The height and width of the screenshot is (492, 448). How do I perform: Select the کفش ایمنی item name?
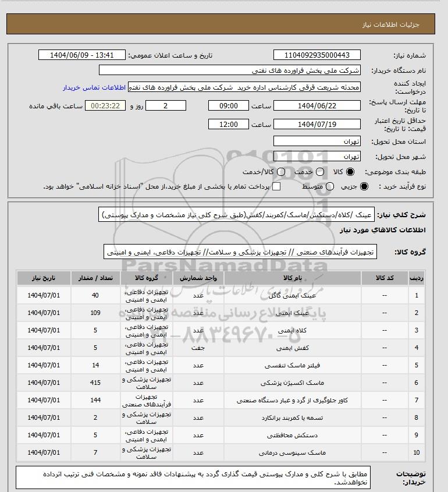click(x=293, y=348)
